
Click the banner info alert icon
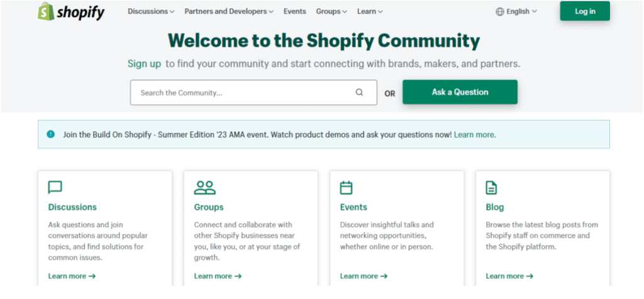(x=50, y=134)
